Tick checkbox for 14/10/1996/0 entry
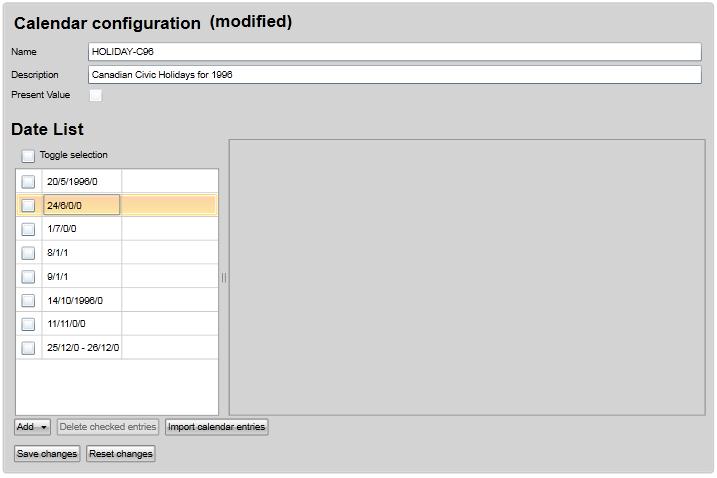The height and width of the screenshot is (478, 717). [x=28, y=300]
